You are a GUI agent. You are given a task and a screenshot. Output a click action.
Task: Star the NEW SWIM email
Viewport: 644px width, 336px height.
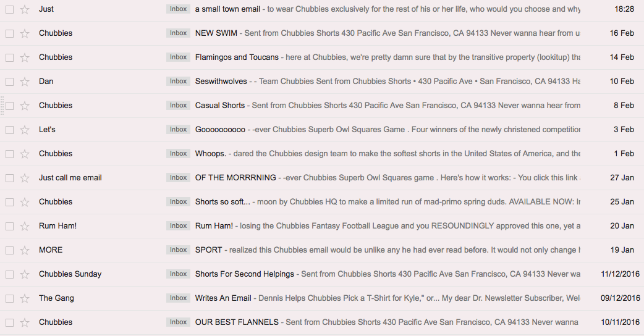click(25, 33)
